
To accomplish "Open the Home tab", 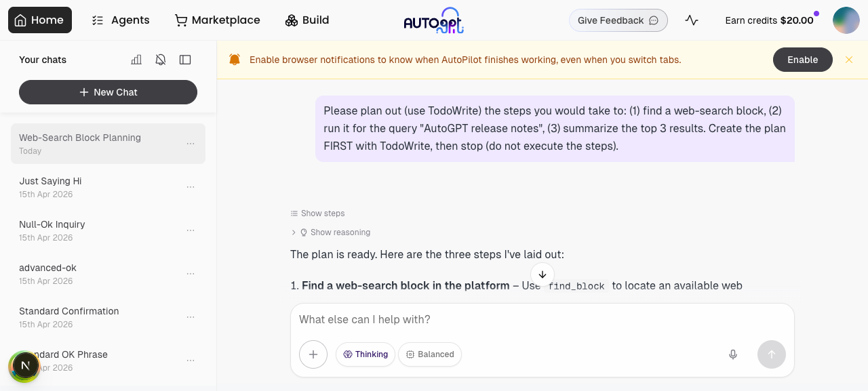I will coord(40,20).
